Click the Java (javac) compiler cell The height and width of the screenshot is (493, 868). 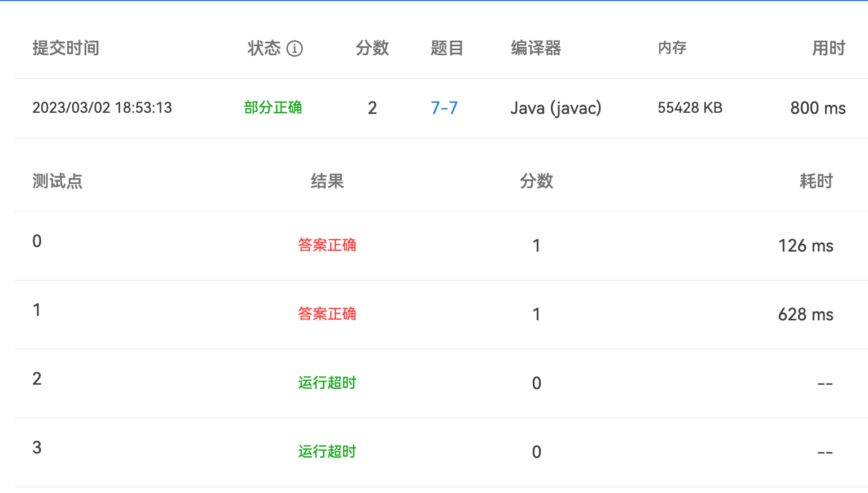click(x=556, y=108)
